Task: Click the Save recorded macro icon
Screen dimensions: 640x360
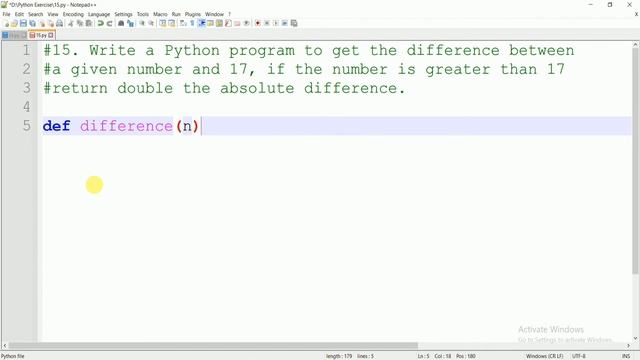Action: 294,23
